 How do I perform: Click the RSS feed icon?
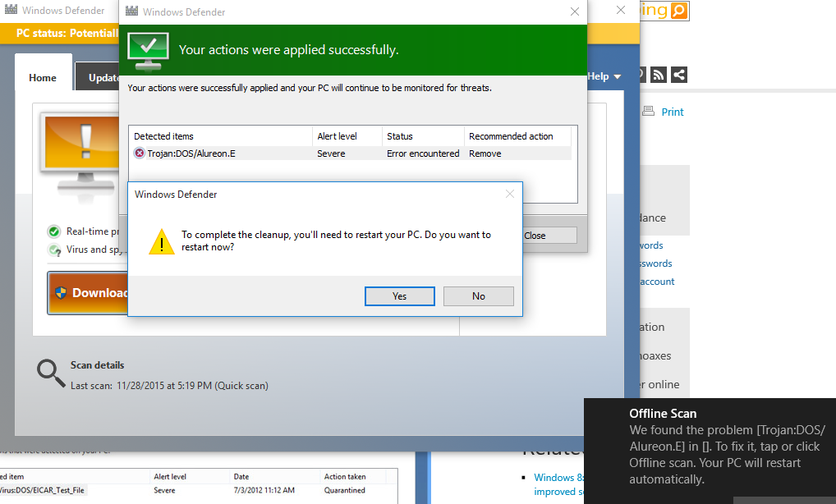tap(658, 75)
